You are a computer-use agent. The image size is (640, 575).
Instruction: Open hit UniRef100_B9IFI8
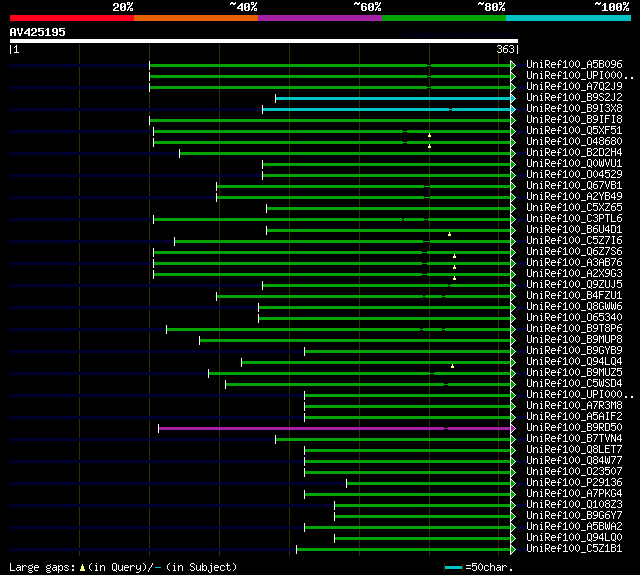(x=574, y=120)
